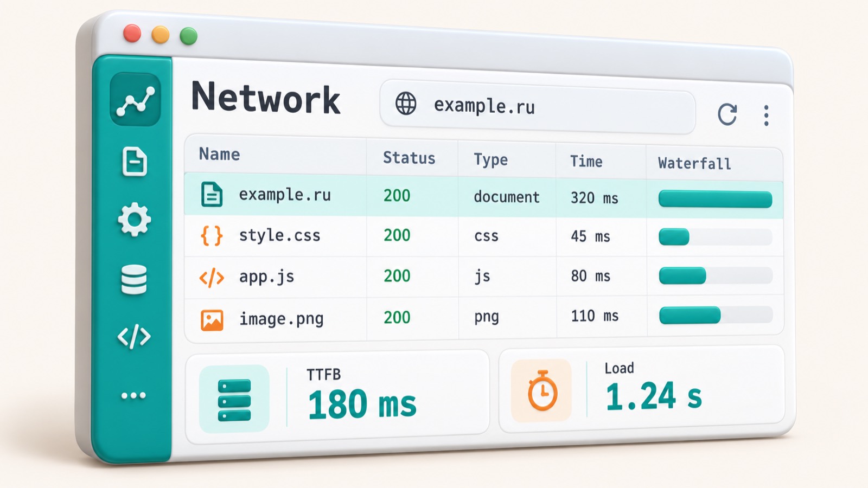This screenshot has height=488, width=868.
Task: Click the 200 status of app.js
Action: click(x=397, y=275)
